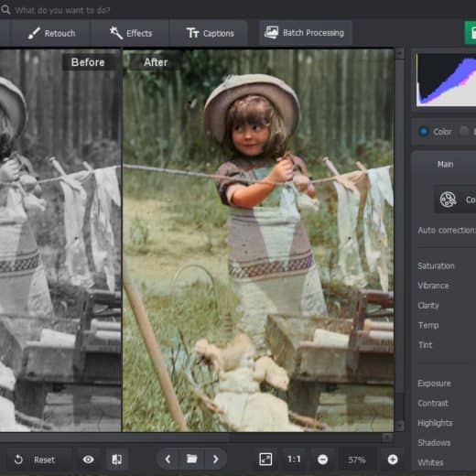Screen dimensions: 476x476
Task: Click the Reset circular arrow icon
Action: click(18, 460)
